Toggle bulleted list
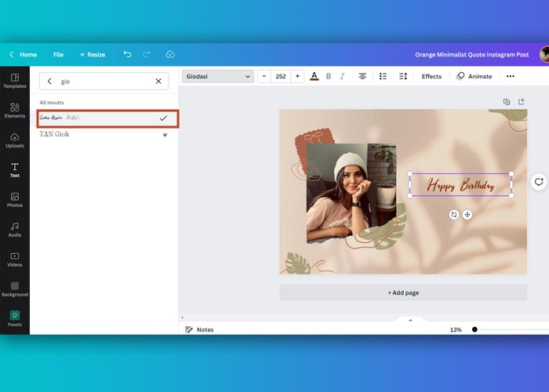This screenshot has width=549, height=392. [x=383, y=76]
